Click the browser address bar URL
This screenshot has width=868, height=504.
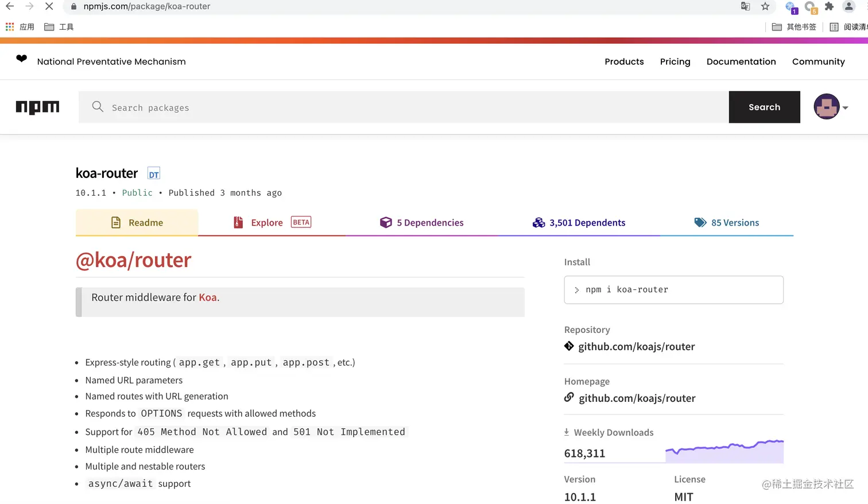click(x=147, y=6)
